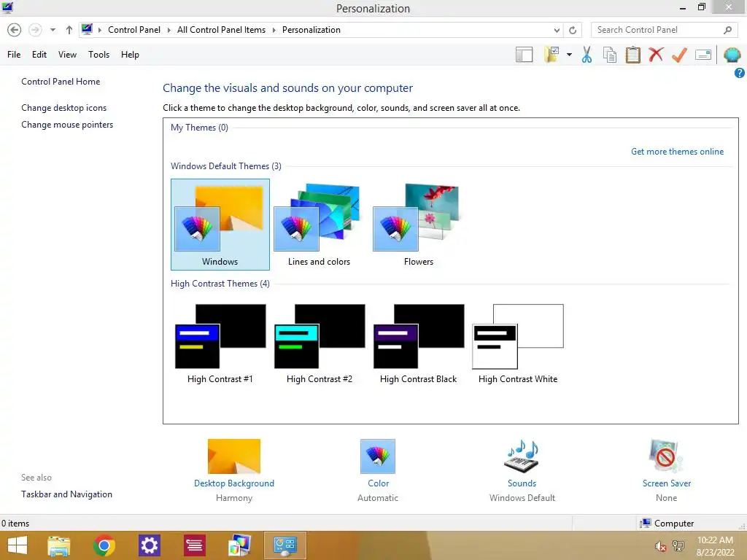
Task: Click the Cut scissors toolbar icon
Action: [x=587, y=55]
